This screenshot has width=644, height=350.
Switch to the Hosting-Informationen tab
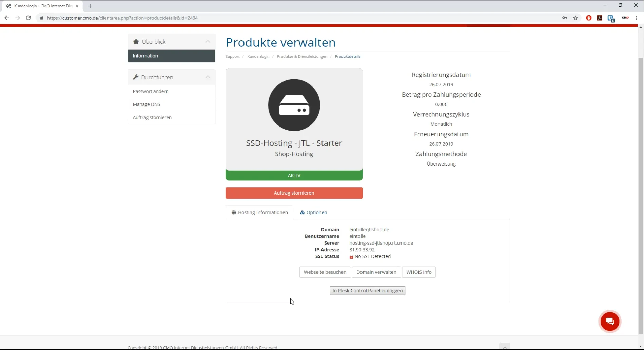coord(259,212)
